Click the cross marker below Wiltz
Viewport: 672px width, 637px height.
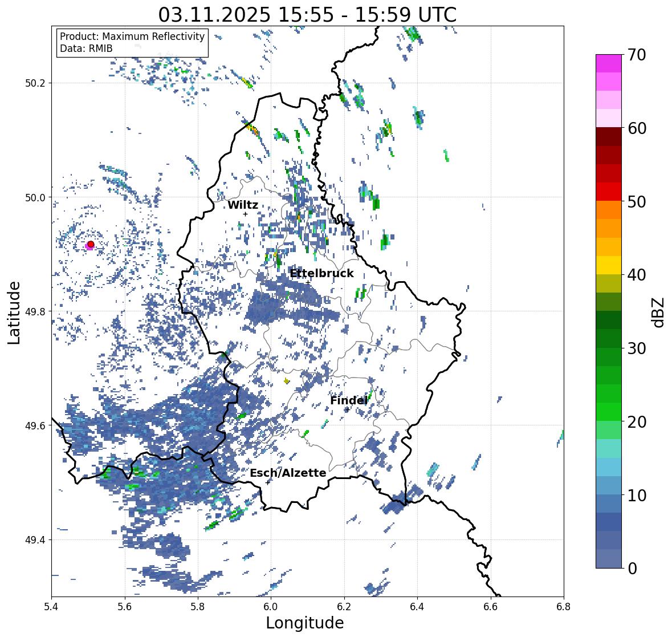coord(246,214)
